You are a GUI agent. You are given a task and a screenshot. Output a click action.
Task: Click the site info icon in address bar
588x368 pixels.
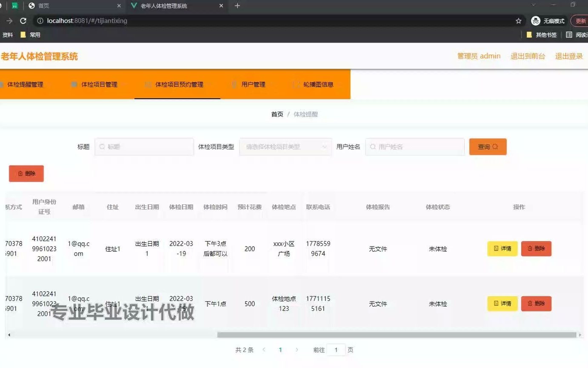coord(40,21)
